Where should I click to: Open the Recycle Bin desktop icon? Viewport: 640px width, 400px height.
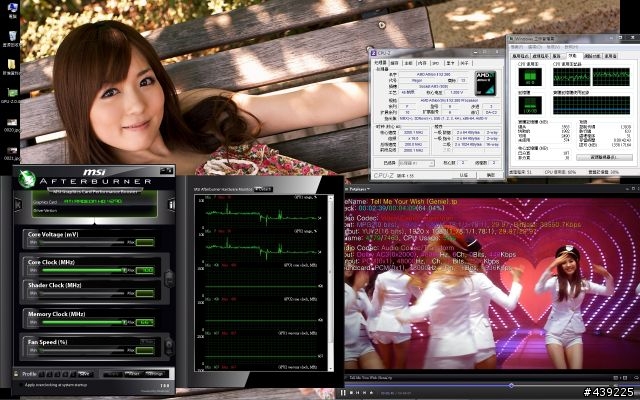click(x=12, y=38)
